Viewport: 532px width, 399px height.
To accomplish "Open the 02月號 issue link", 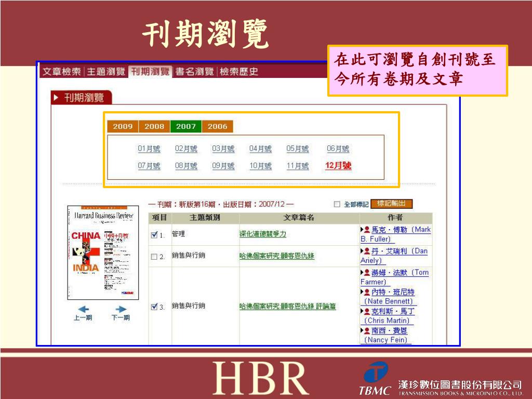I will (186, 149).
